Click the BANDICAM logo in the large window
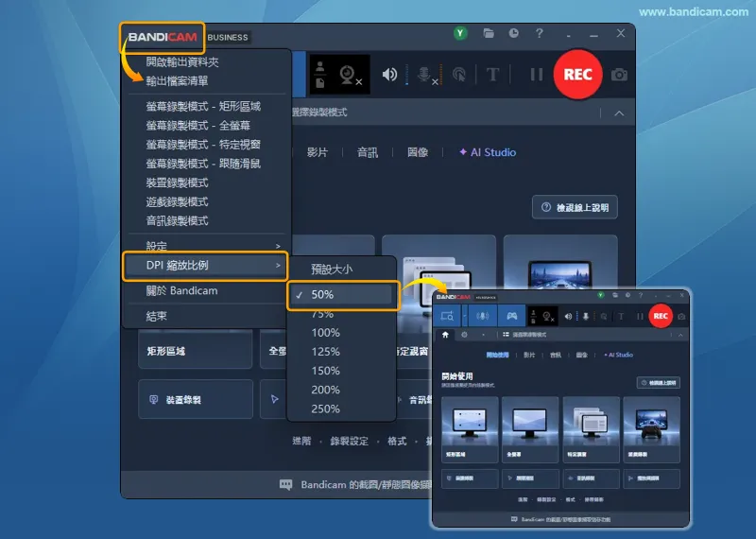 click(x=163, y=37)
